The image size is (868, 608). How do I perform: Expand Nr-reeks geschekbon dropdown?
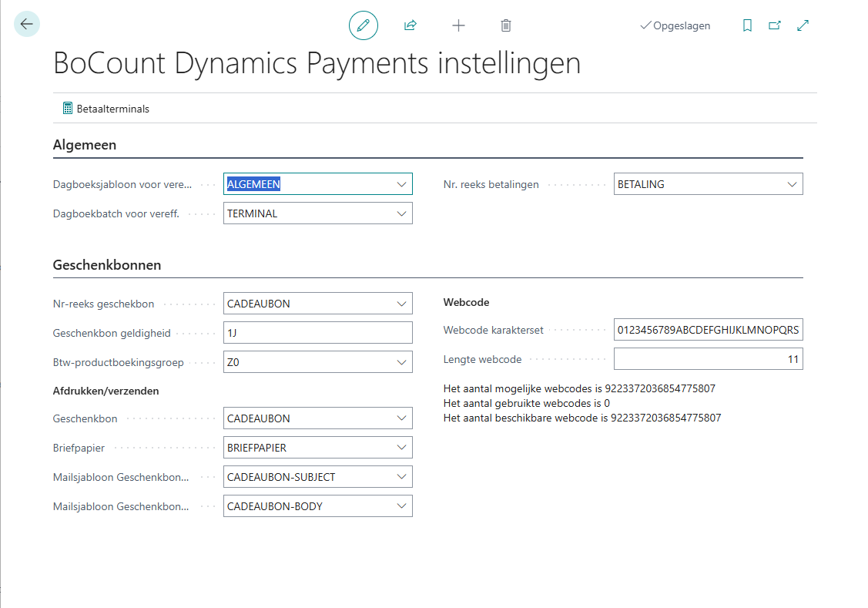point(401,304)
